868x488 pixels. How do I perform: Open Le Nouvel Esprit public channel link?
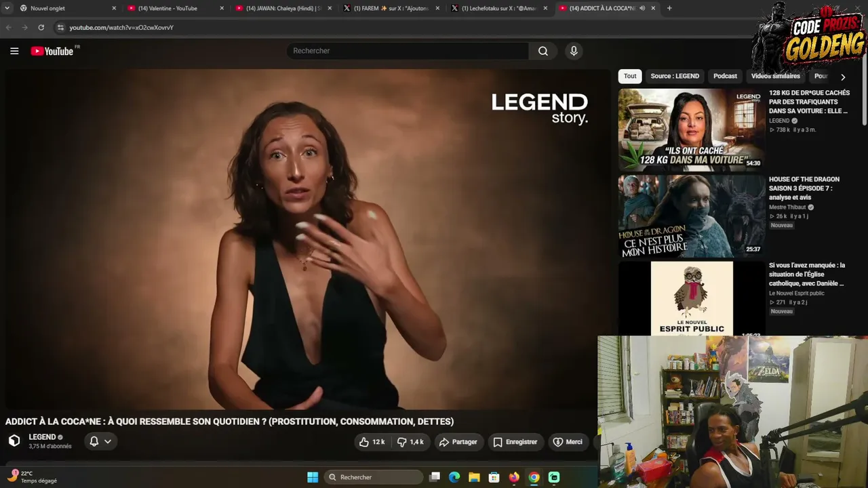coord(797,293)
